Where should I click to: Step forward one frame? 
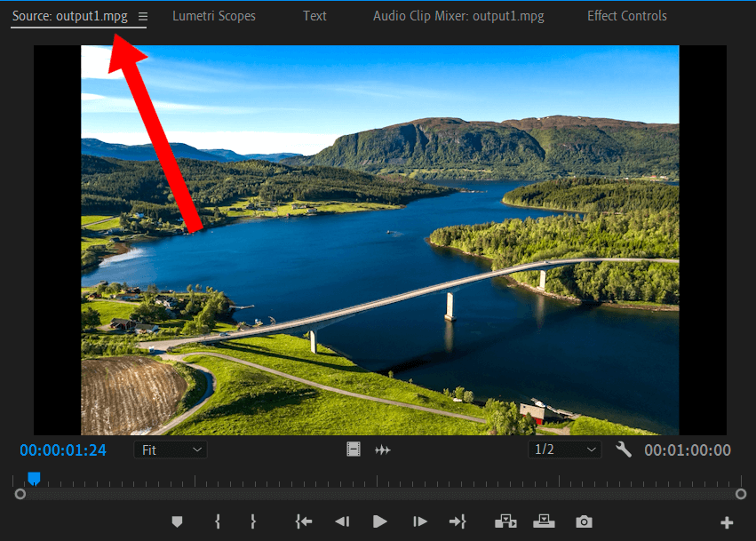tap(420, 521)
